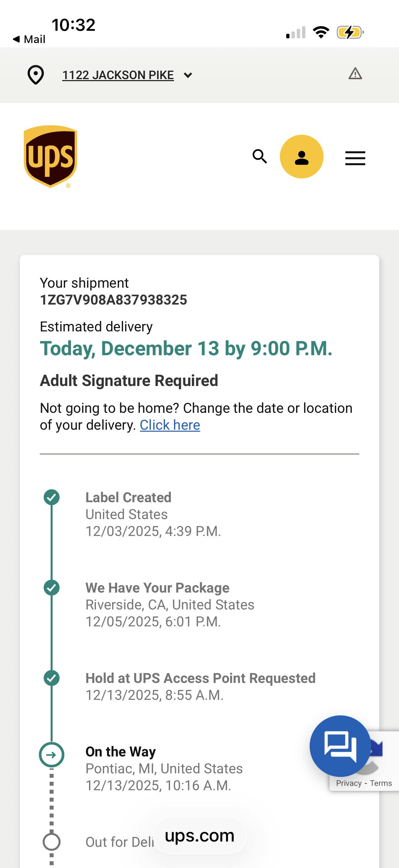Expand the 1122 Jackson Pike chevron

pyautogui.click(x=188, y=75)
